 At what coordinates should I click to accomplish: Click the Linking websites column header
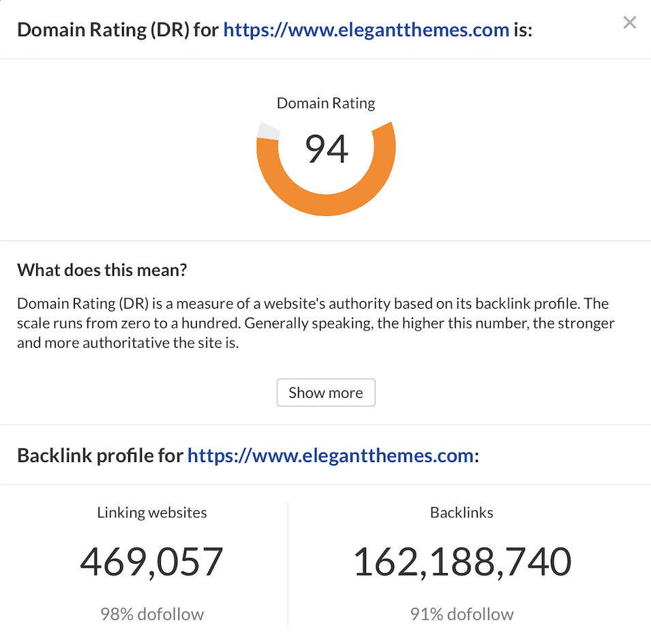click(151, 512)
